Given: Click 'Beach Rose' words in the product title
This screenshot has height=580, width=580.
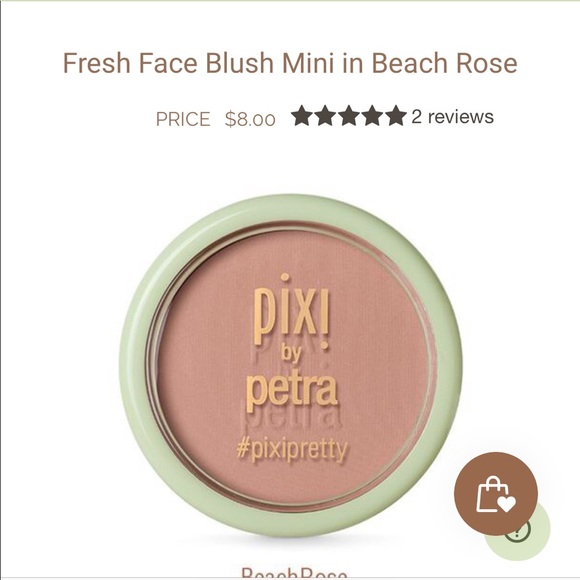Looking at the screenshot, I should (x=444, y=63).
